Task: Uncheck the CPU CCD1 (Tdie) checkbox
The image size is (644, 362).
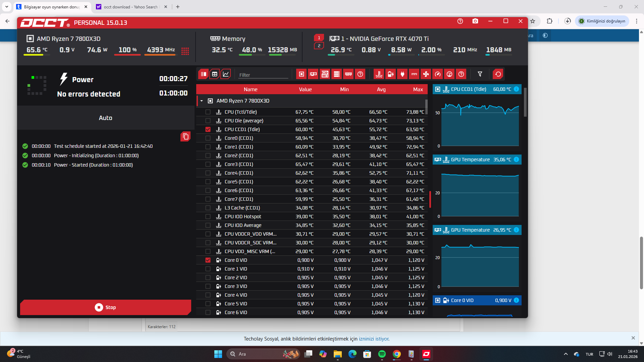Action: point(208,129)
